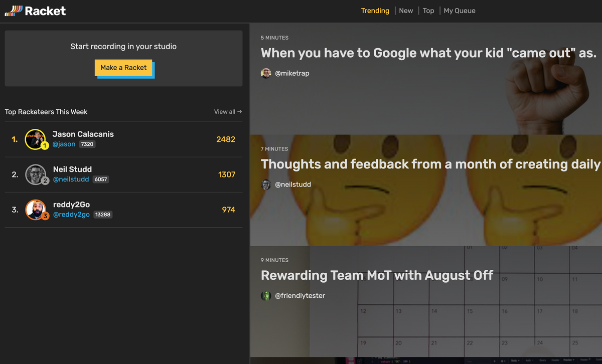Open the "Rewarding Team MoT with August Off" racket
The height and width of the screenshot is (364, 602).
coord(377,275)
